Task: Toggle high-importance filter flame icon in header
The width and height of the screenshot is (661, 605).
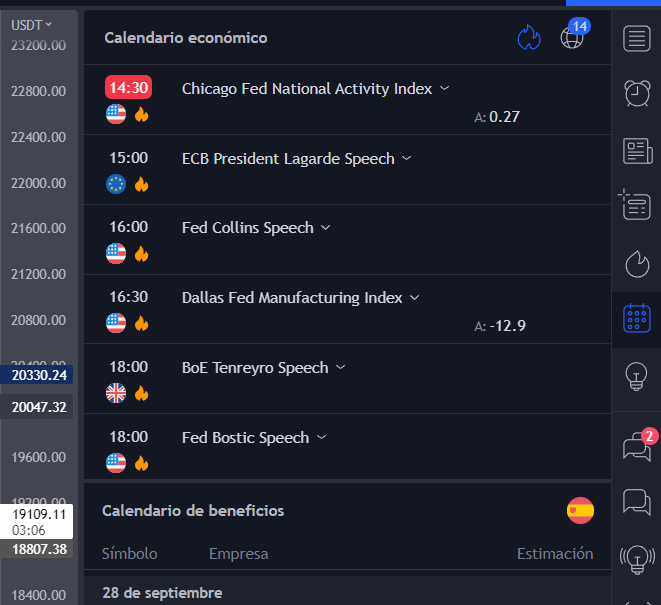Action: [x=529, y=38]
